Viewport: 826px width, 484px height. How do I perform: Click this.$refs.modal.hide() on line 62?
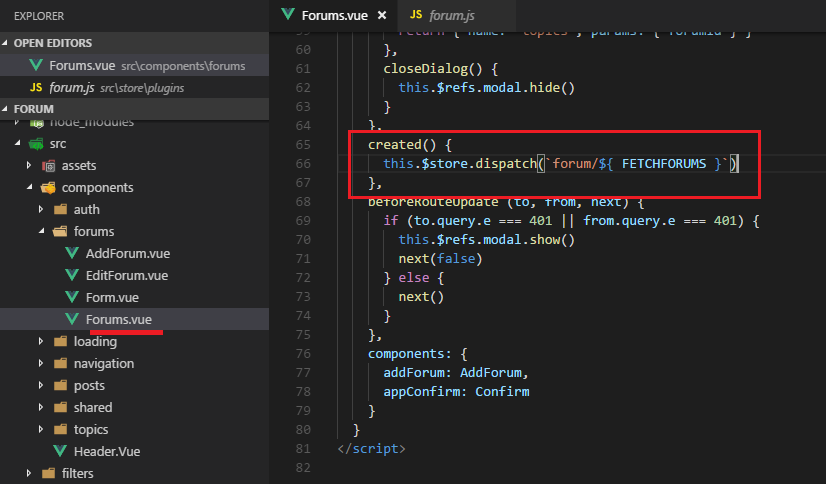point(487,87)
